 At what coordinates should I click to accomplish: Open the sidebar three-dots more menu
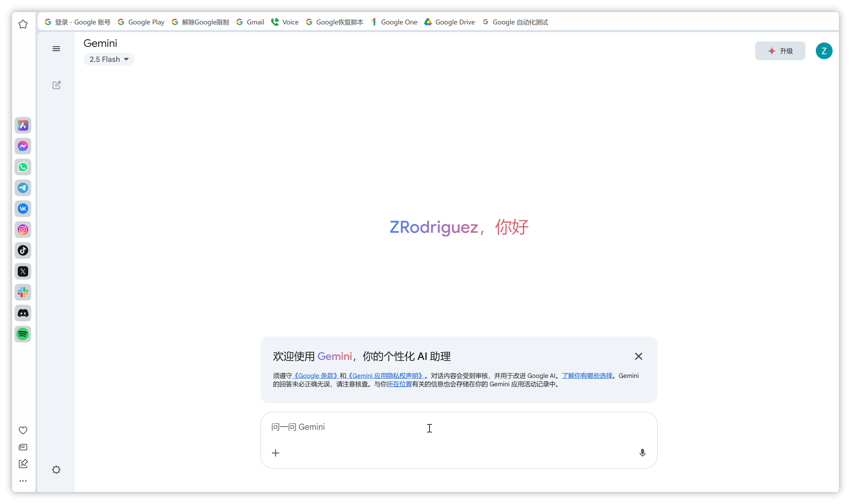click(23, 481)
